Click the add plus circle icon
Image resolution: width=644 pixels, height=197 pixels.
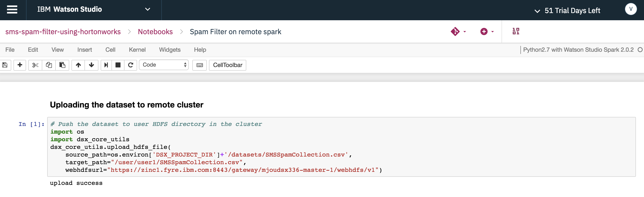click(x=484, y=31)
